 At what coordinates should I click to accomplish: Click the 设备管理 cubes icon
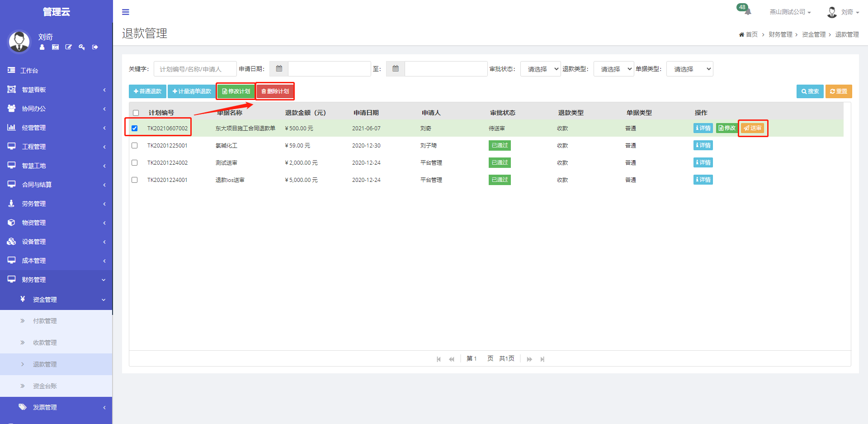(11, 242)
